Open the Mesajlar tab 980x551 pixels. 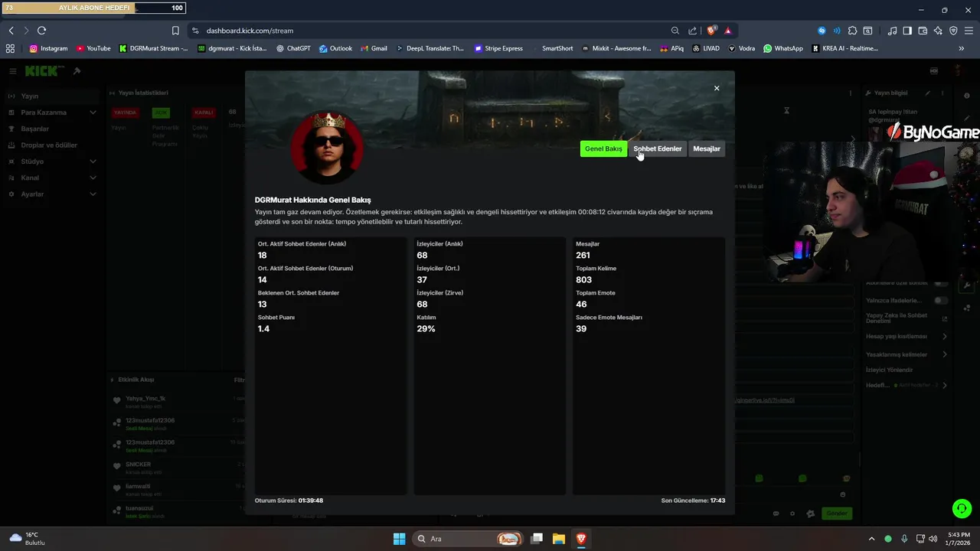[707, 148]
